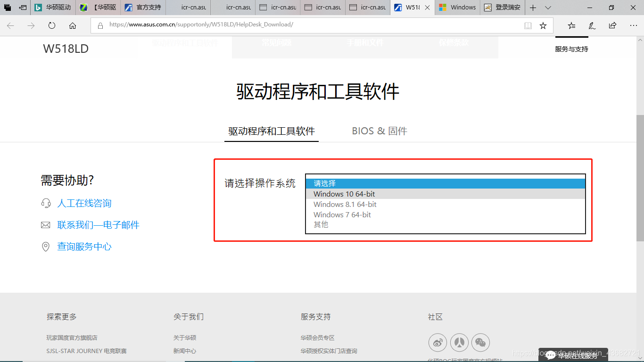Screen dimensions: 644x362
Task: Reload the page with the refresh icon
Action: tap(52, 25)
